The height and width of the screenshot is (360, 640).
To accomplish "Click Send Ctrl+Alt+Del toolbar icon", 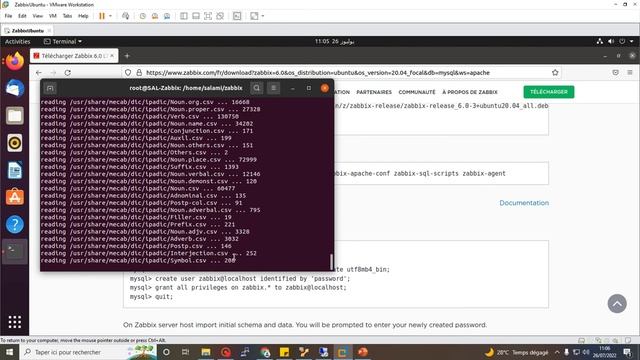I will point(126,16).
